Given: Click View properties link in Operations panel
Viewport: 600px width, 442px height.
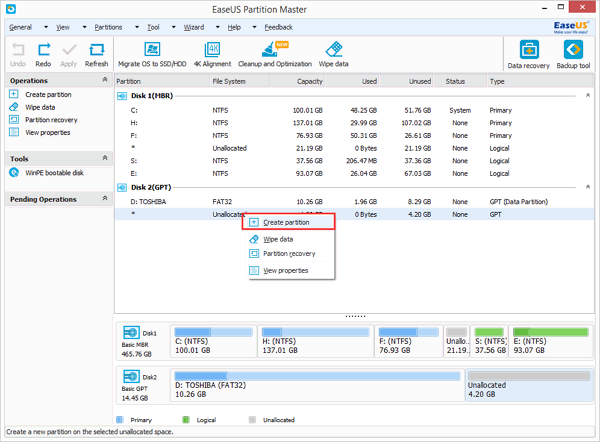Looking at the screenshot, I should (48, 132).
